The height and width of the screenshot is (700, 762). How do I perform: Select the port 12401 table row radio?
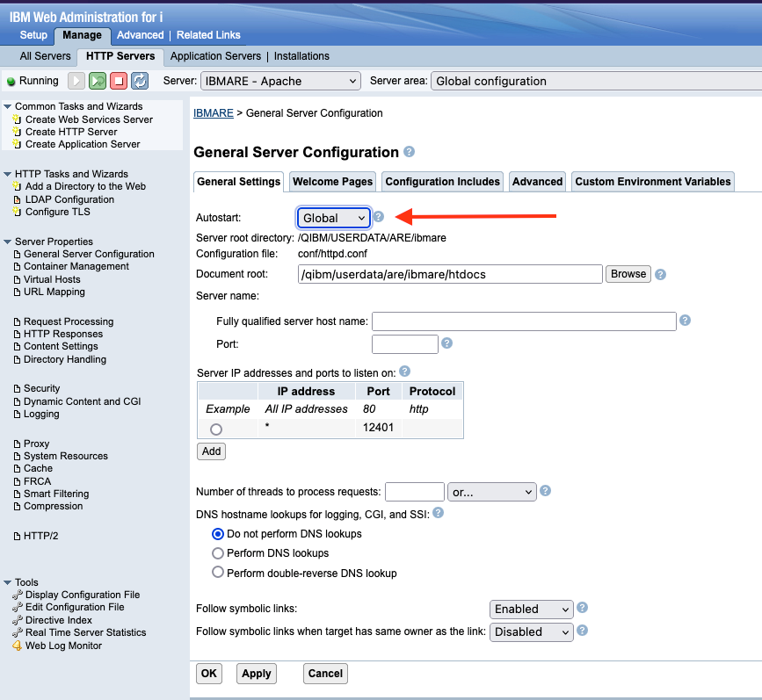216,429
